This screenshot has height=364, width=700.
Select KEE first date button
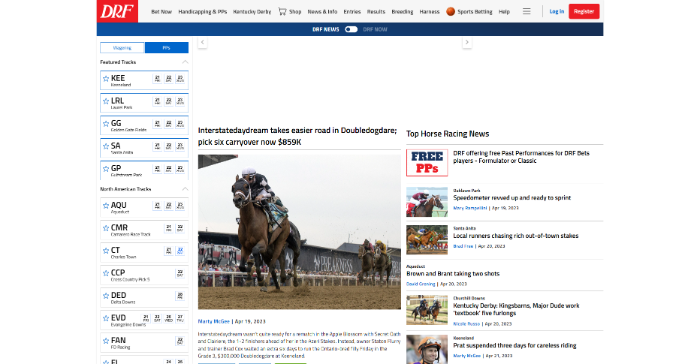point(157,79)
